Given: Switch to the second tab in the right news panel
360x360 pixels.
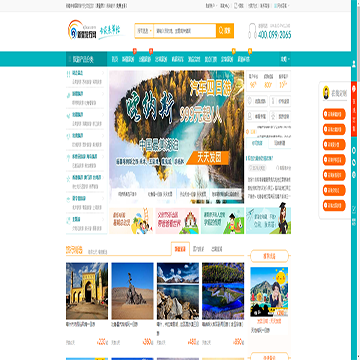Looking at the screenshot, I should point(279,143).
